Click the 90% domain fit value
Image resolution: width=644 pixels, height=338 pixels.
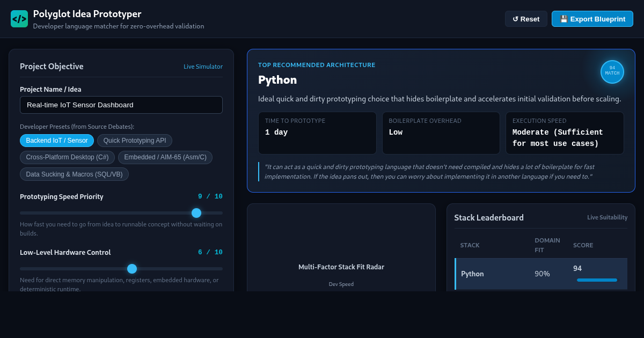click(542, 274)
